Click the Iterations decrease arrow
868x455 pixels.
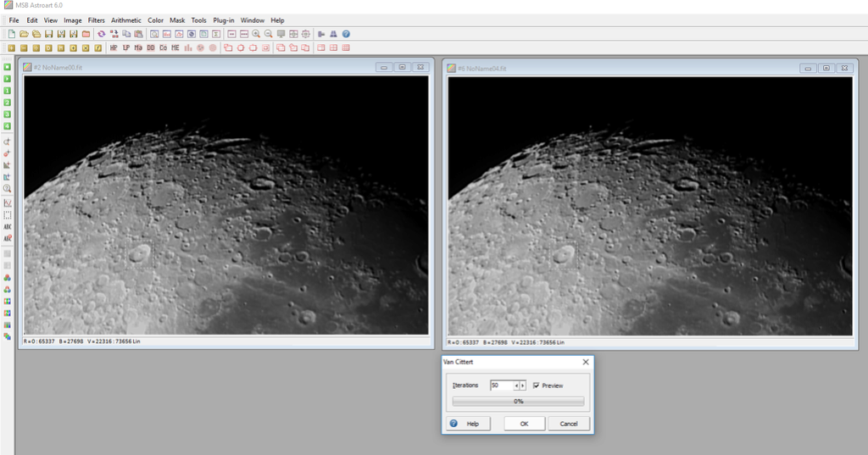[x=516, y=386]
